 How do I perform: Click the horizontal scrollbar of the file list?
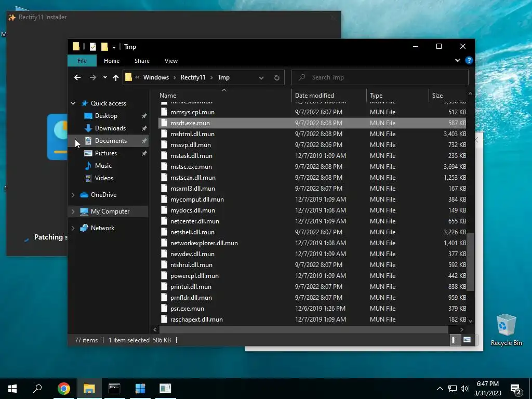pyautogui.click(x=303, y=329)
